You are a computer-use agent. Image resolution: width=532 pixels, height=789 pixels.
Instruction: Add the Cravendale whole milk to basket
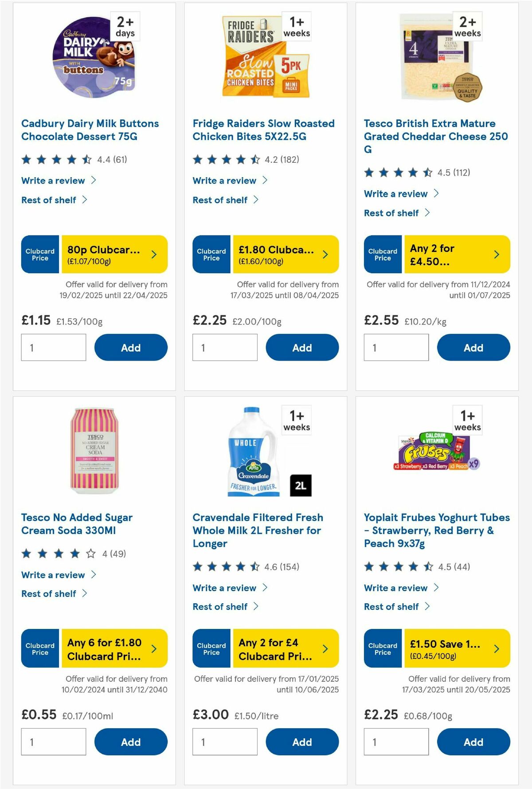click(x=302, y=742)
